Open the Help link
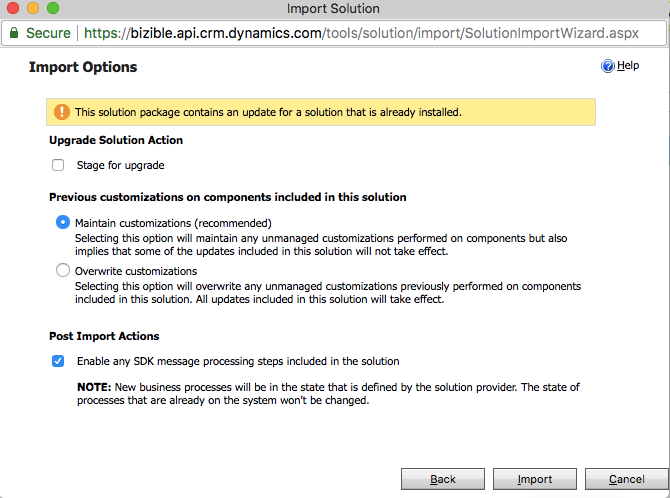Screen dimensions: 670x498 coord(627,66)
